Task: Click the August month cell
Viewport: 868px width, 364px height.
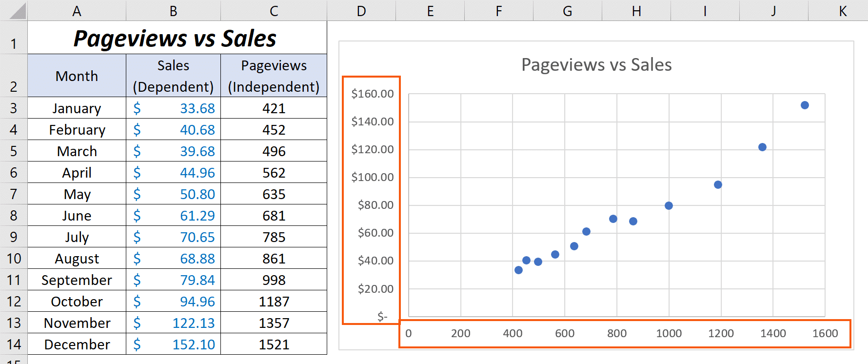Action: pos(77,258)
